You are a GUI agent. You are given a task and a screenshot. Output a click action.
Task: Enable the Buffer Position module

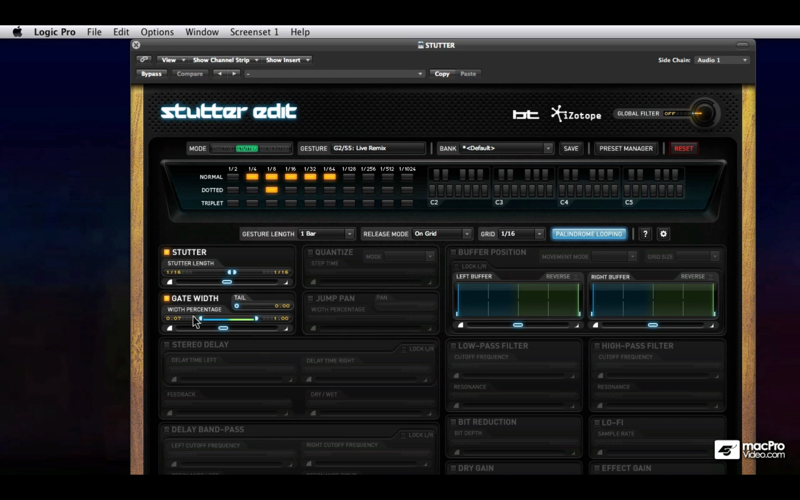453,252
